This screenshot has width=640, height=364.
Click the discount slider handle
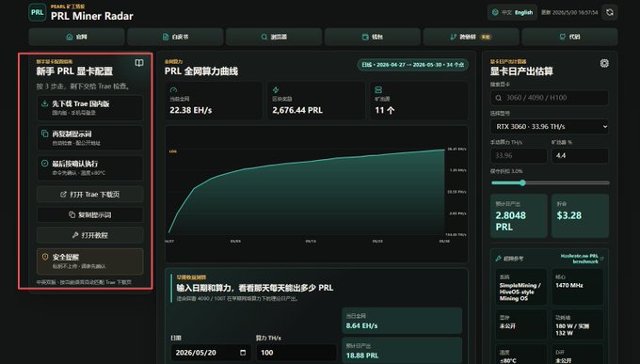pos(522,182)
